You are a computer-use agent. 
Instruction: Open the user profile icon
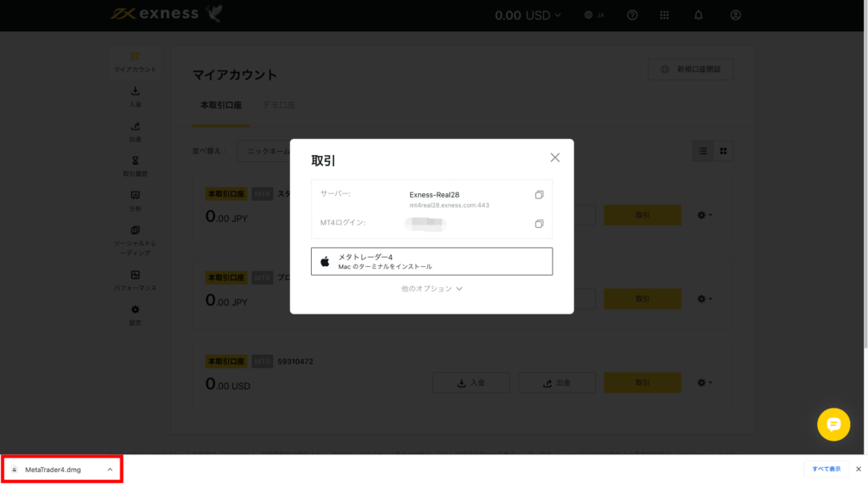coord(735,15)
